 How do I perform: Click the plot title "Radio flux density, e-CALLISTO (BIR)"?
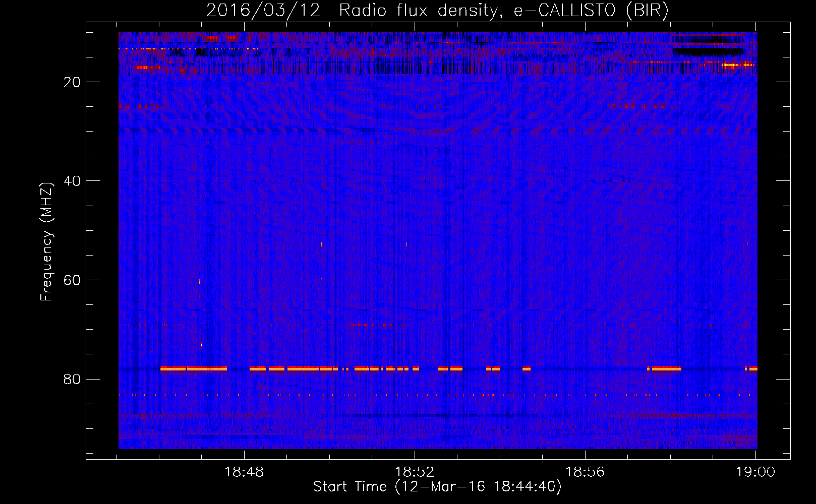(504, 11)
